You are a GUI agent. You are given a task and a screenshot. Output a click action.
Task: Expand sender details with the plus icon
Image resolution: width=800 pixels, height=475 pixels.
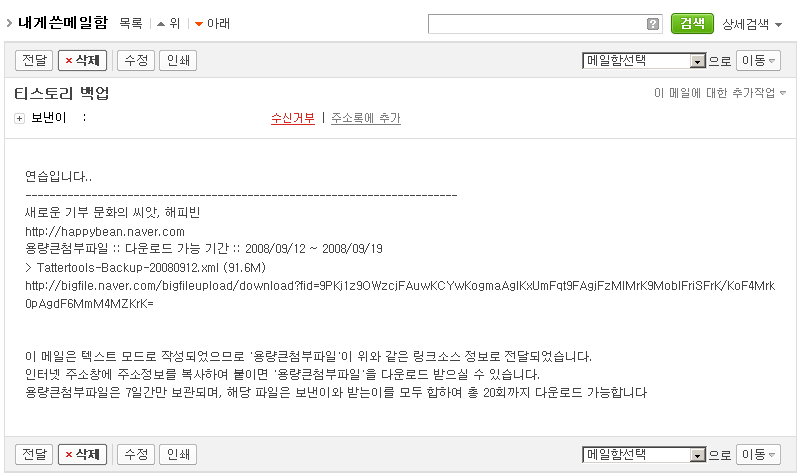(19, 118)
